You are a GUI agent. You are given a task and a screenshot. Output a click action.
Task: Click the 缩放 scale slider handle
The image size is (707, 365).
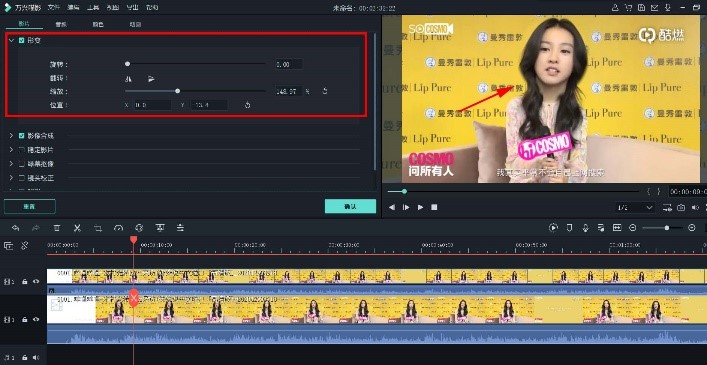[x=178, y=91]
